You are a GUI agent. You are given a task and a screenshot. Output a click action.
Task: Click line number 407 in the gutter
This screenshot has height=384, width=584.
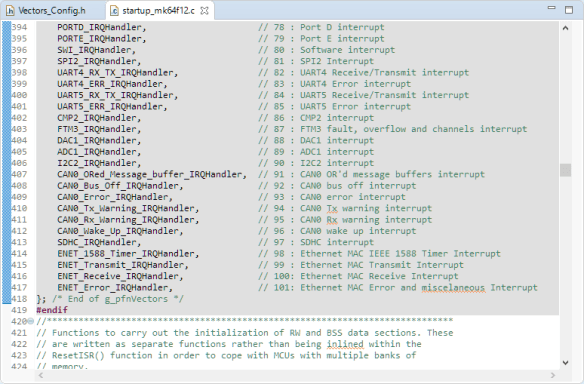point(19,174)
